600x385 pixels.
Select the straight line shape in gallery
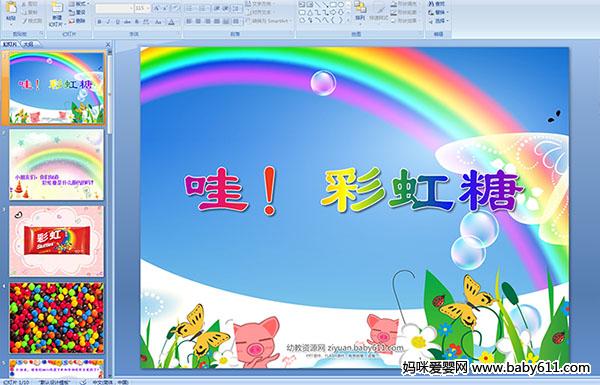pos(318,5)
